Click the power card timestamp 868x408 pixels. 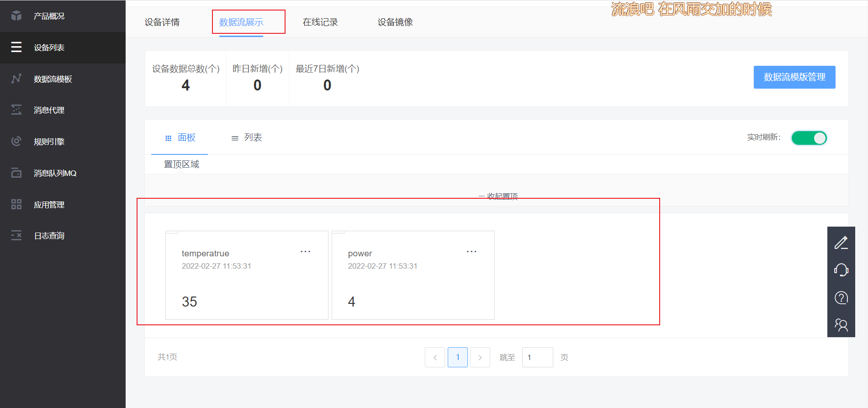[x=383, y=266]
